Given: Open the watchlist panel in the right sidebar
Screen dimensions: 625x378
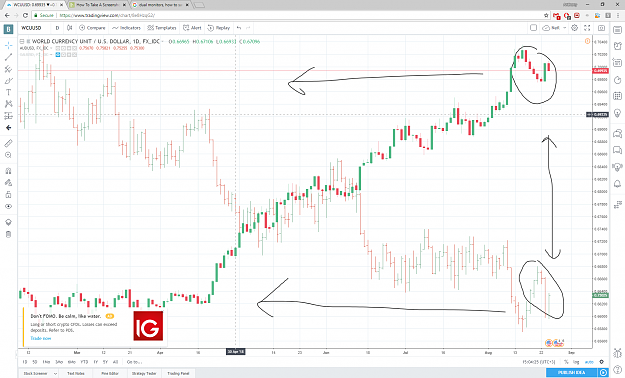Looking at the screenshot, I should [x=617, y=30].
